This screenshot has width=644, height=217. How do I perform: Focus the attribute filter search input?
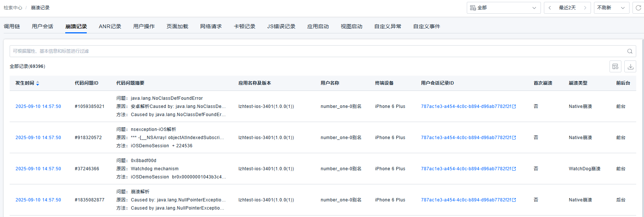[x=315, y=51]
